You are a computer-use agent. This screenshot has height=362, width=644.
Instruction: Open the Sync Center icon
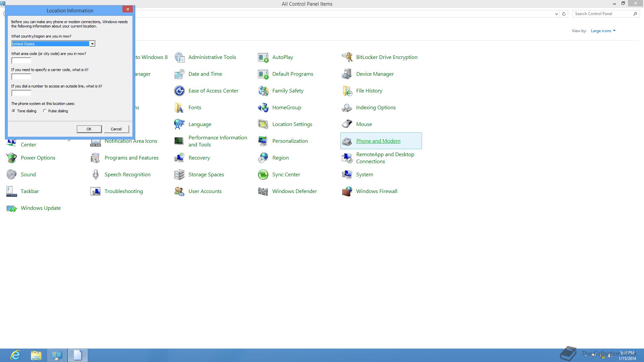pyautogui.click(x=263, y=175)
